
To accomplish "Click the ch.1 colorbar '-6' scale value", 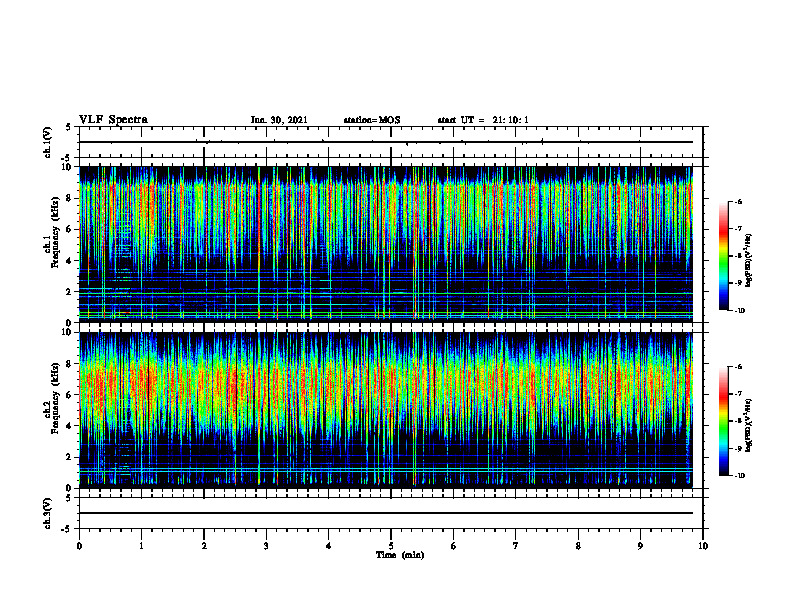I will 739,201.
